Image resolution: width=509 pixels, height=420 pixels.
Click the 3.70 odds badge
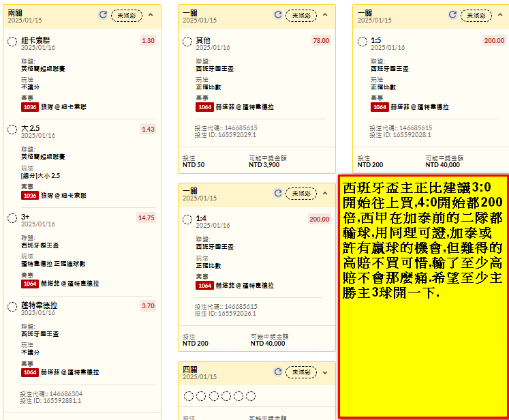[148, 305]
